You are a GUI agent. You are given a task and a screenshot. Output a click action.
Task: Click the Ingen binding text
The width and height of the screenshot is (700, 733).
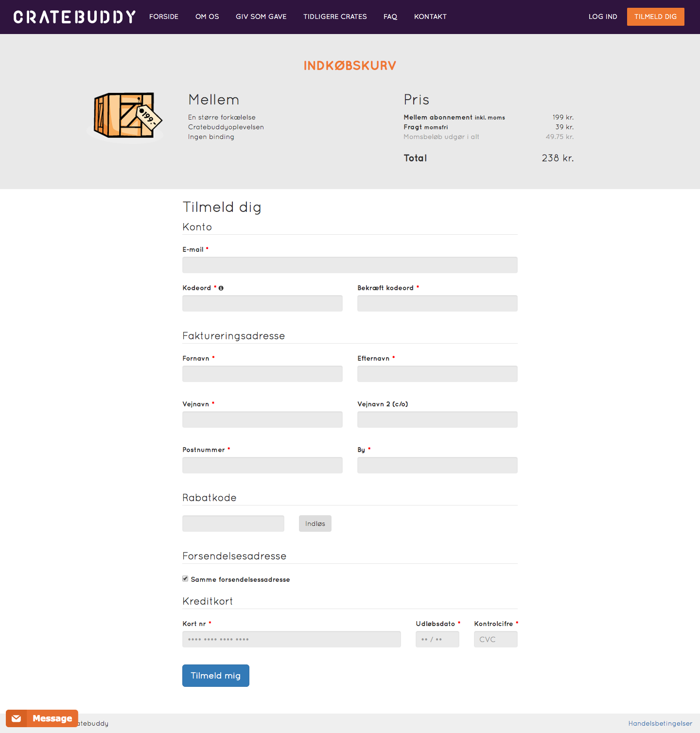pyautogui.click(x=211, y=137)
